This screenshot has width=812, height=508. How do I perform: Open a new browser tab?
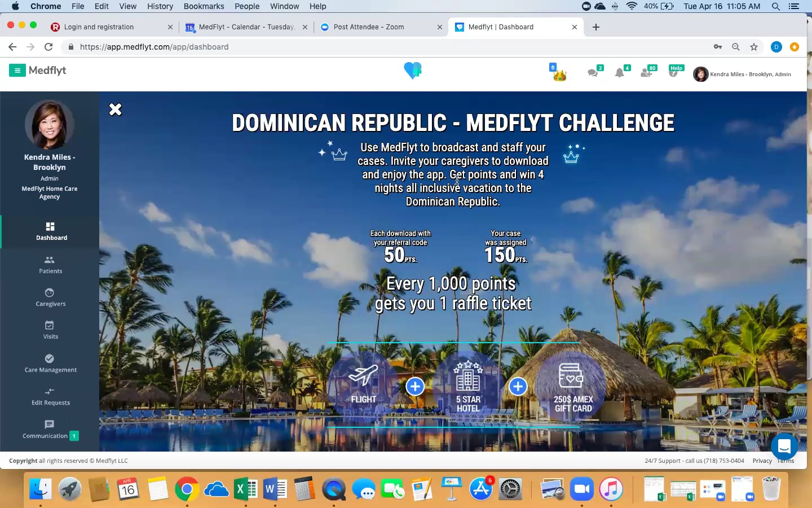click(x=596, y=27)
